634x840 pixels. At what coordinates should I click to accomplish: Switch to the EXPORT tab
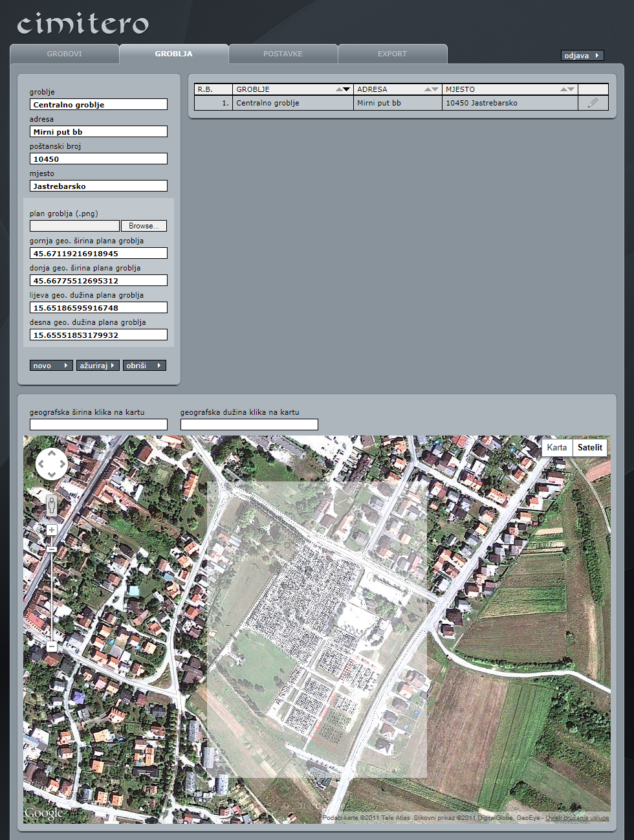tap(392, 54)
